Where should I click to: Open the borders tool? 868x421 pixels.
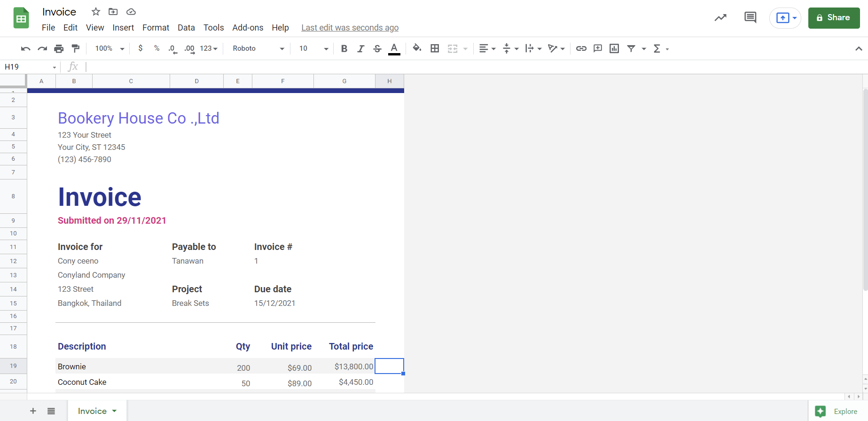[435, 48]
